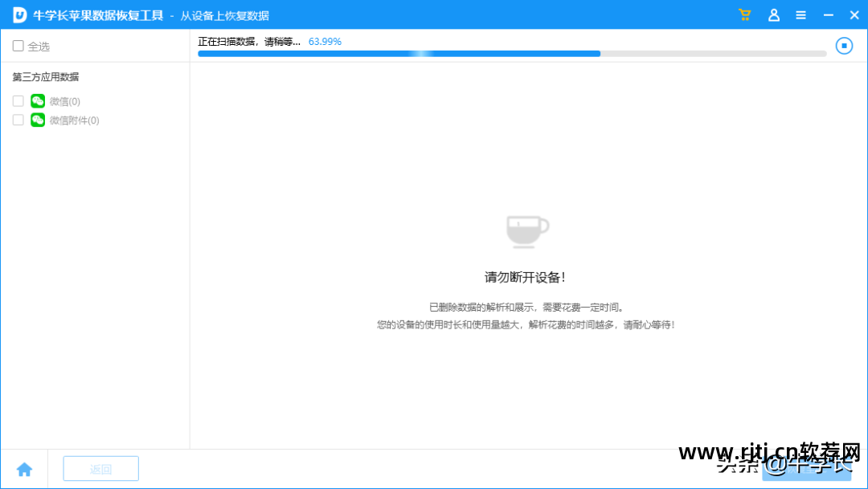
Task: Click the home icon in the bottom bar
Action: [25, 468]
